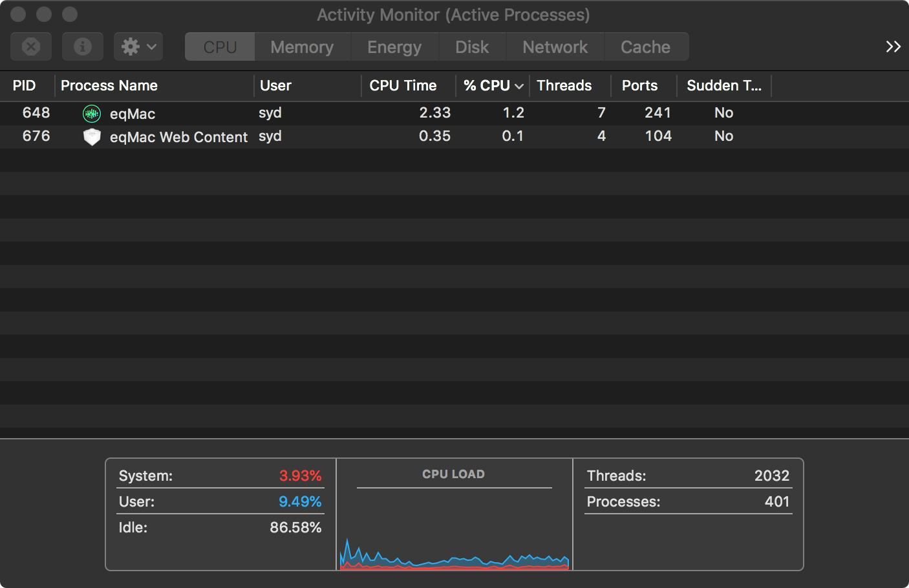Switch to the Memory tab
This screenshot has width=909, height=588.
click(x=302, y=47)
